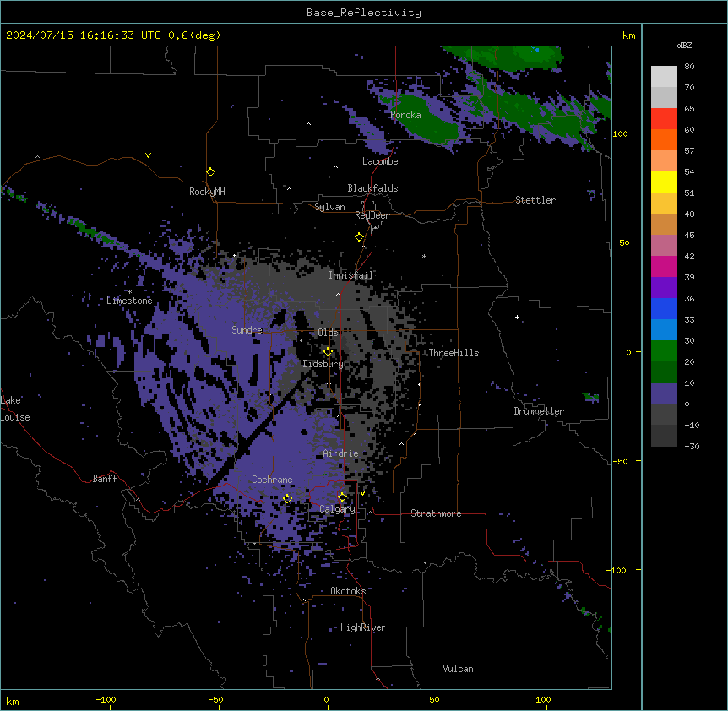Click the violet 36-39 dBZ legend swatch

click(664, 288)
